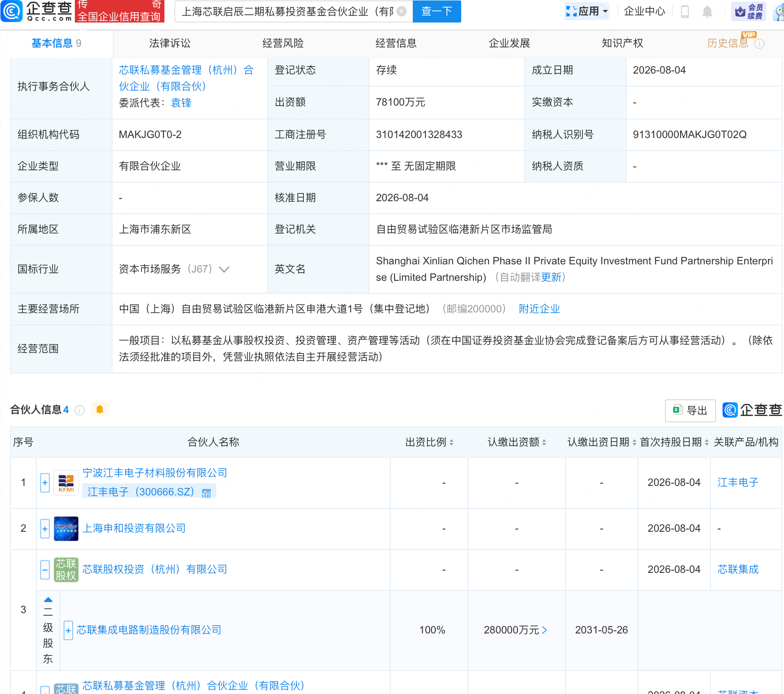Screen dimensions: 784x694
Task: Click 附近企业 nearby companies link
Action: click(x=539, y=309)
